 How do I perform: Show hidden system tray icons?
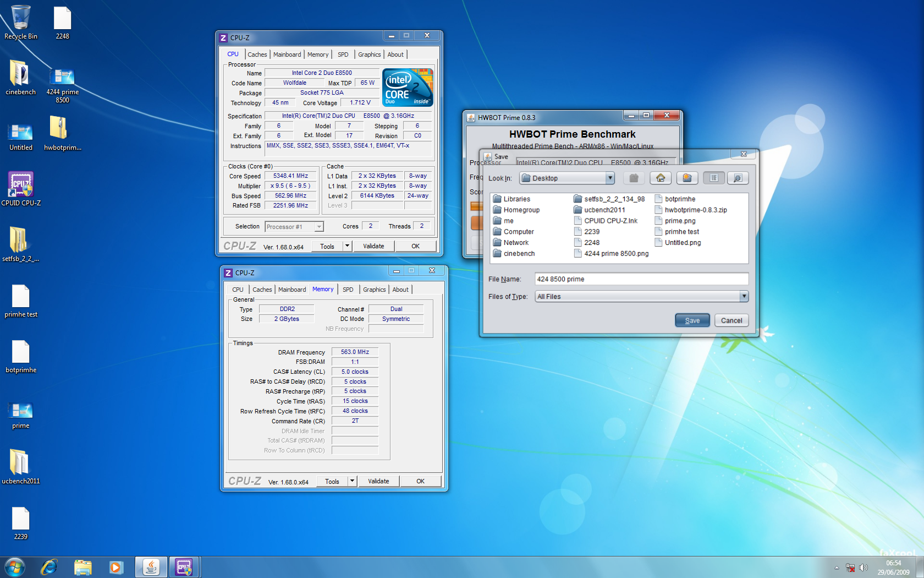837,568
